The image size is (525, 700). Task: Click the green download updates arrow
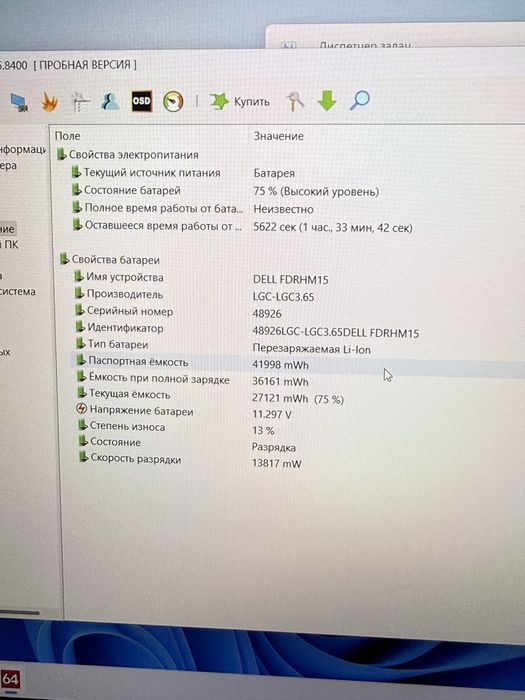327,100
